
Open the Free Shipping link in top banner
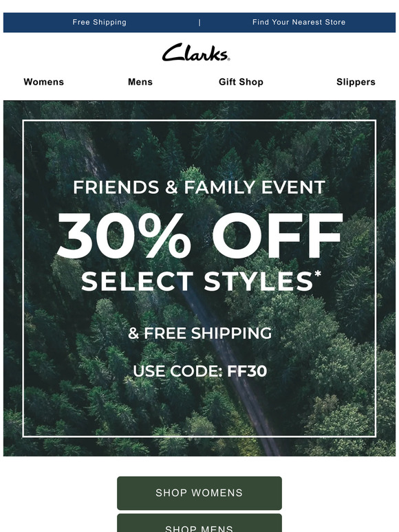click(100, 23)
